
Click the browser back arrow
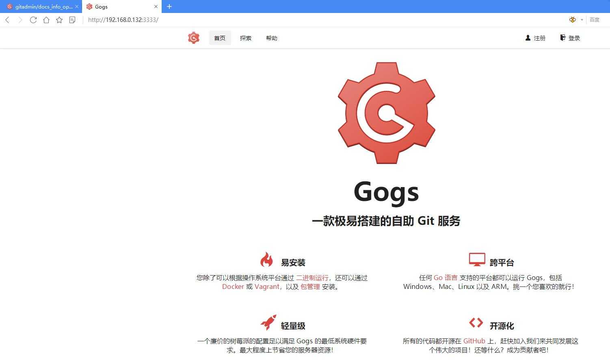click(x=7, y=20)
